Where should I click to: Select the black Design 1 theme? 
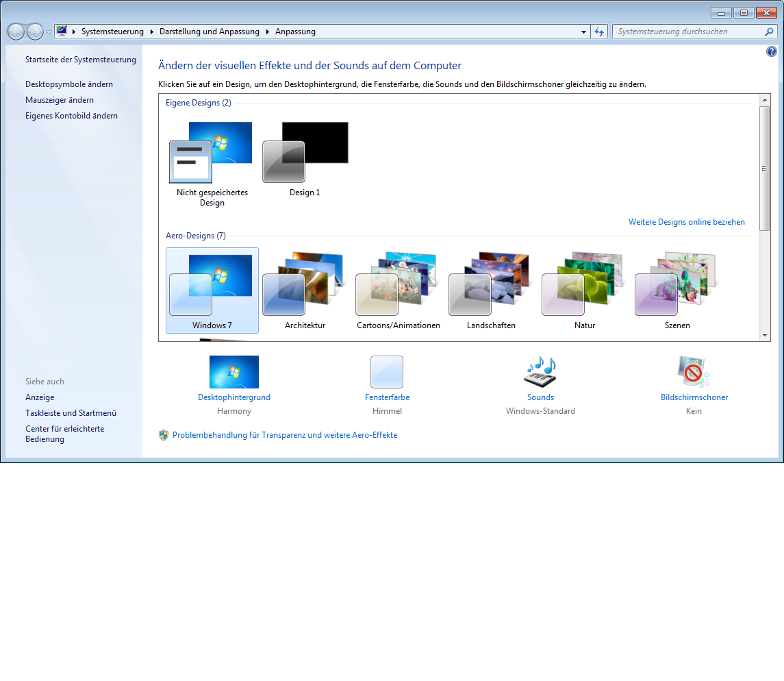point(305,159)
